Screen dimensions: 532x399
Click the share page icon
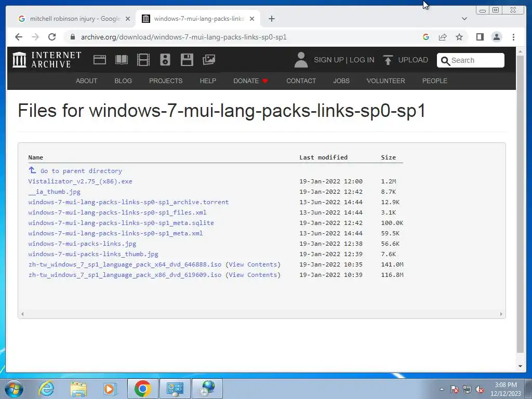click(x=443, y=37)
